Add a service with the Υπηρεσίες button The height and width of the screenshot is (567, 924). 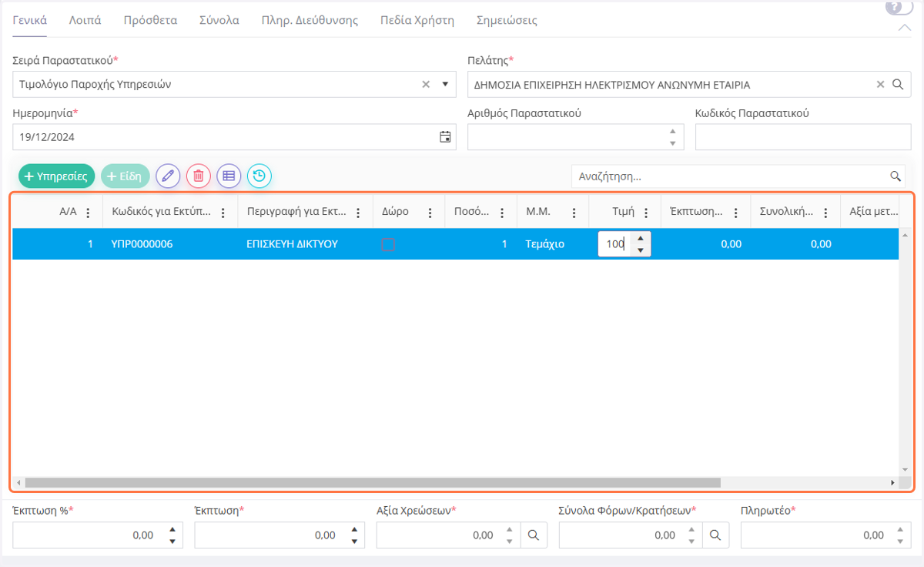click(56, 176)
